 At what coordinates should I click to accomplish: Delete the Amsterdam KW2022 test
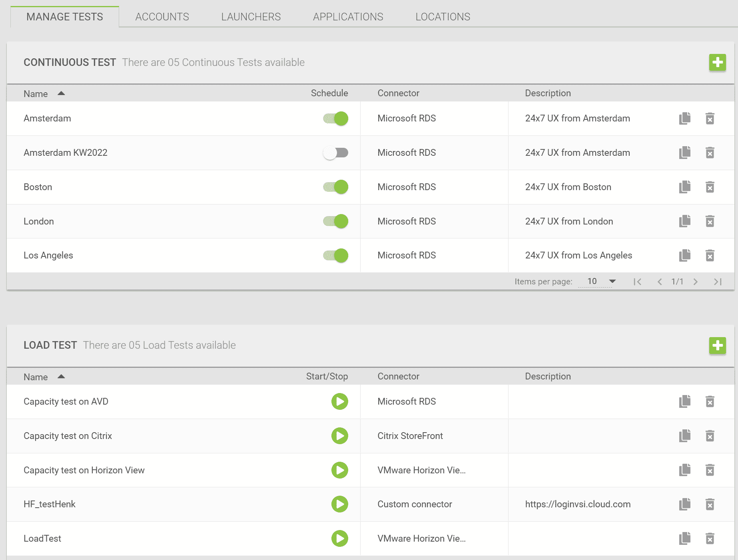(x=710, y=153)
